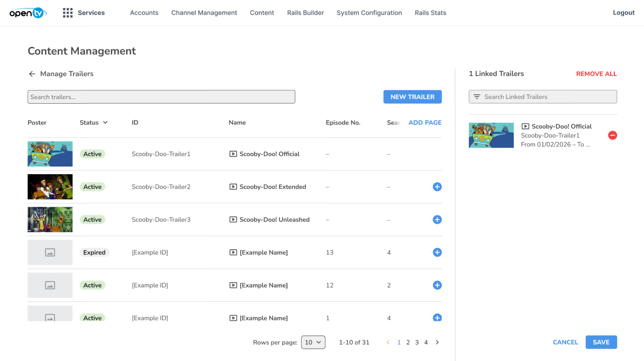
Task: Focus the Search trailers field
Action: tap(161, 97)
